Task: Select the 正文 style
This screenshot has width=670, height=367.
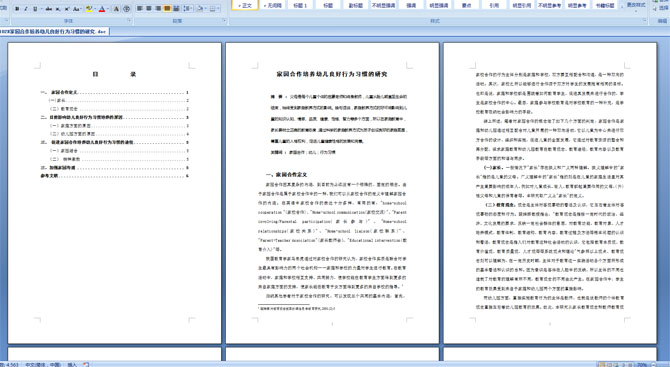Action: (x=245, y=6)
